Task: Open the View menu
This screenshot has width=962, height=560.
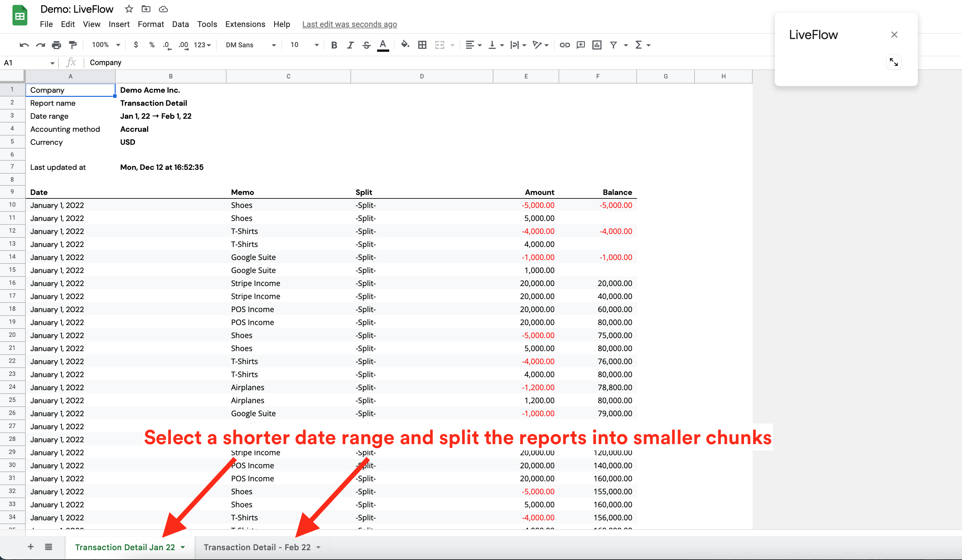Action: (x=91, y=24)
